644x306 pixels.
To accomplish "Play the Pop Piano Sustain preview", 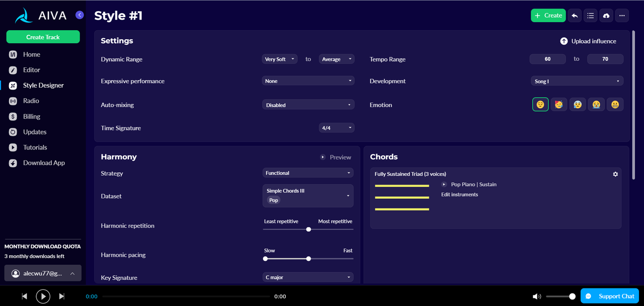I will (x=444, y=185).
